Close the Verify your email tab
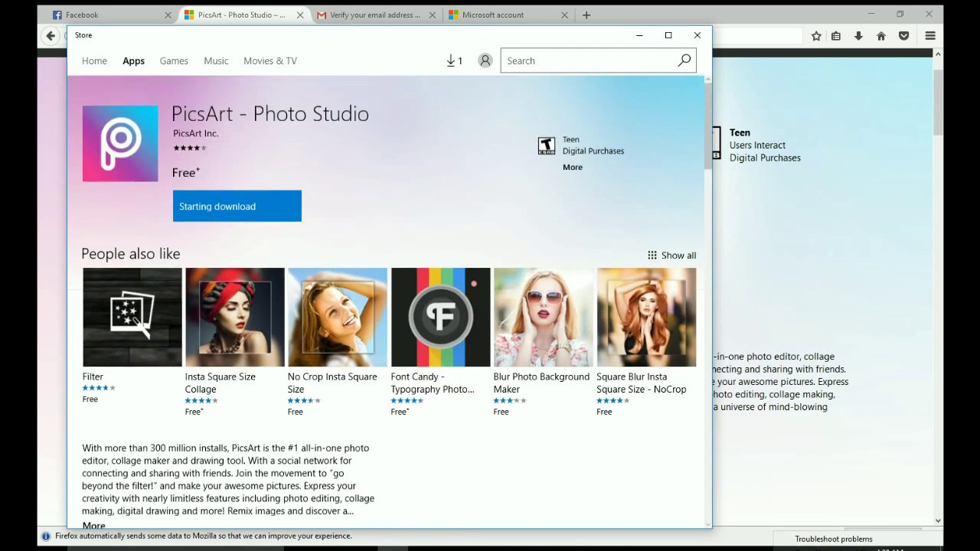The height and width of the screenshot is (551, 980). 433,15
